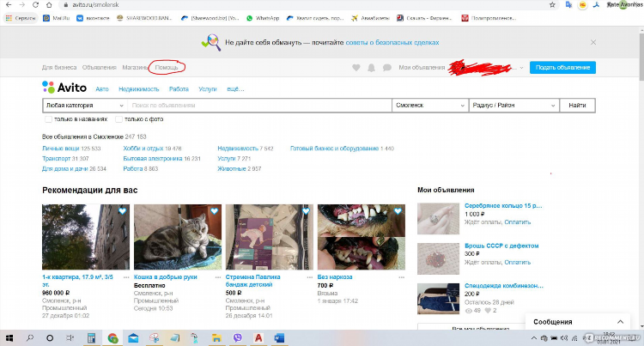Select the Работа category tab

[x=179, y=89]
